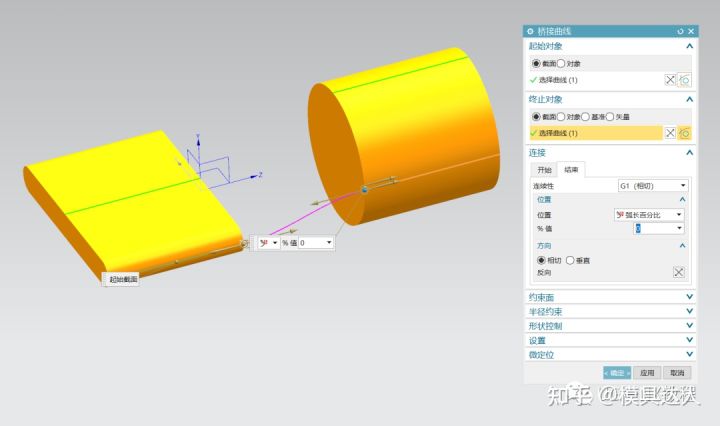Click the 应用 button
This screenshot has width=720, height=426.
pos(647,373)
